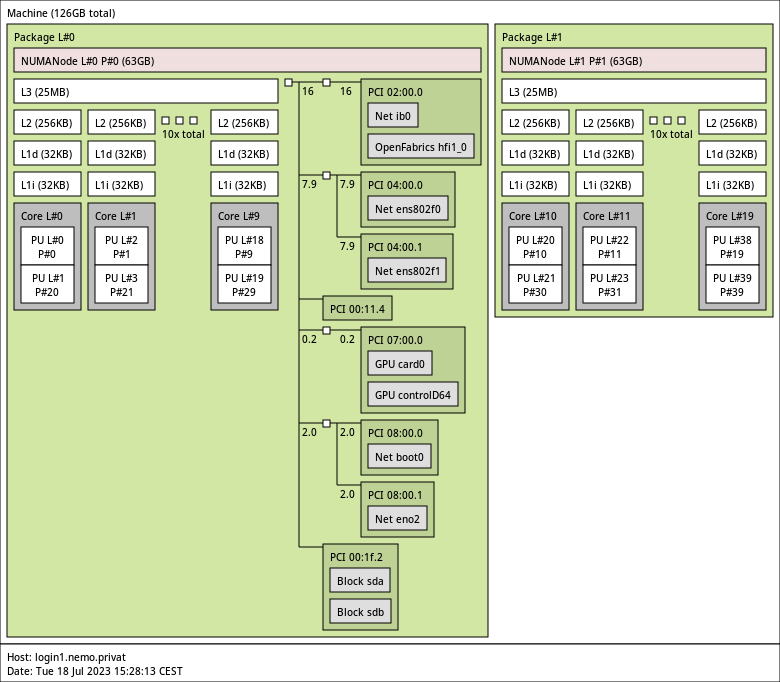Select L3 (25MB) cache in Package L#1
Viewport: 780px width, 682px height.
click(634, 92)
